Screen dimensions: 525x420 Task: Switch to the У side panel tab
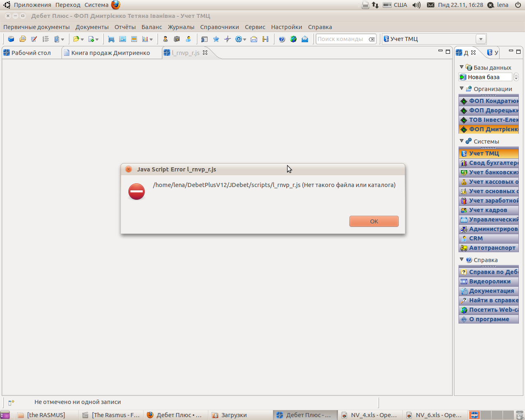[x=493, y=52]
